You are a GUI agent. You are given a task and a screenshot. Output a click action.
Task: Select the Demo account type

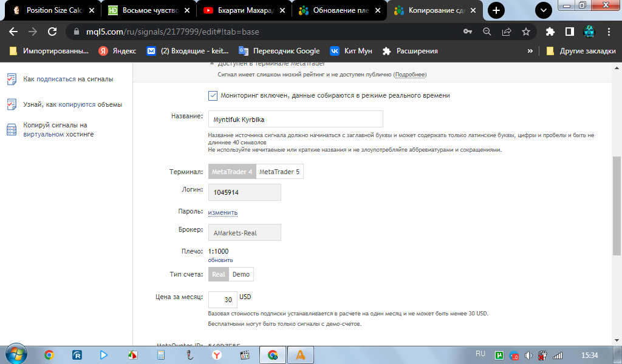pos(241,274)
